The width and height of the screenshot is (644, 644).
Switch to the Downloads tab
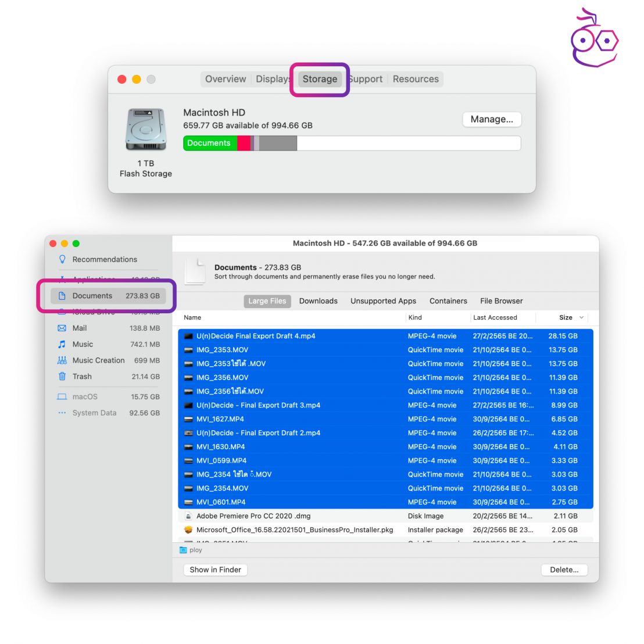click(x=319, y=301)
